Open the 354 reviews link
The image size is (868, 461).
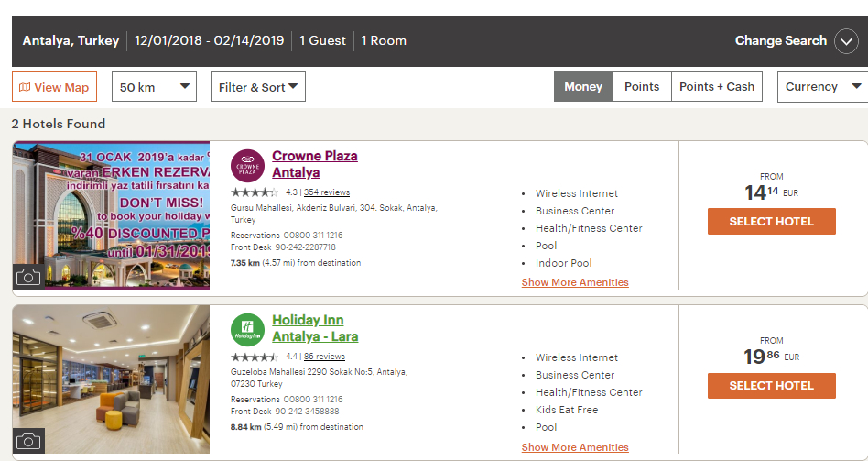(327, 192)
